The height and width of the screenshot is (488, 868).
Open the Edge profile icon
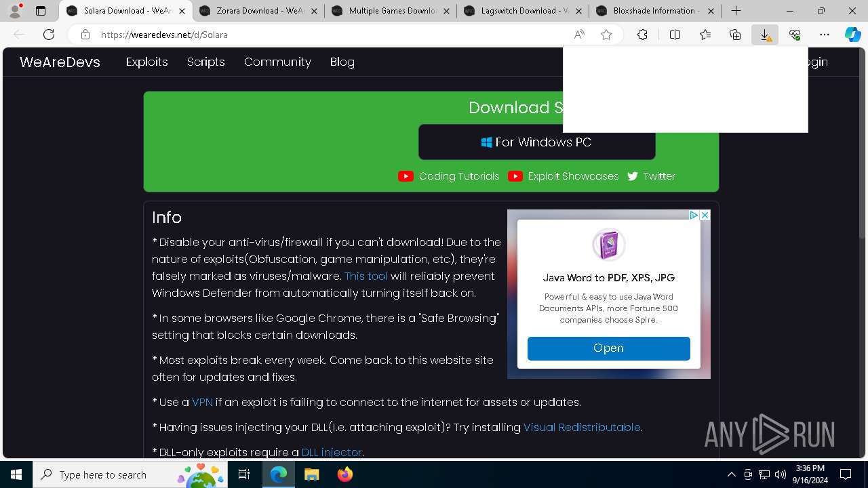click(15, 11)
